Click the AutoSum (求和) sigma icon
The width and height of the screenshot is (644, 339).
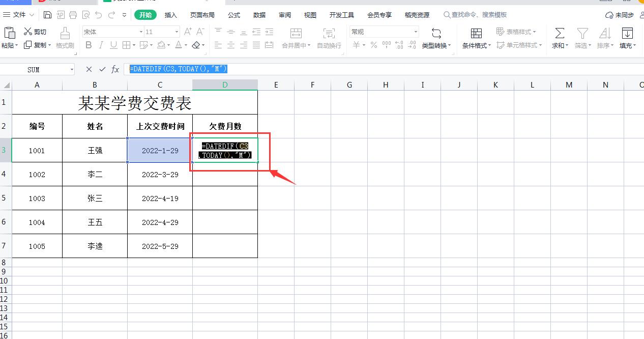click(560, 33)
